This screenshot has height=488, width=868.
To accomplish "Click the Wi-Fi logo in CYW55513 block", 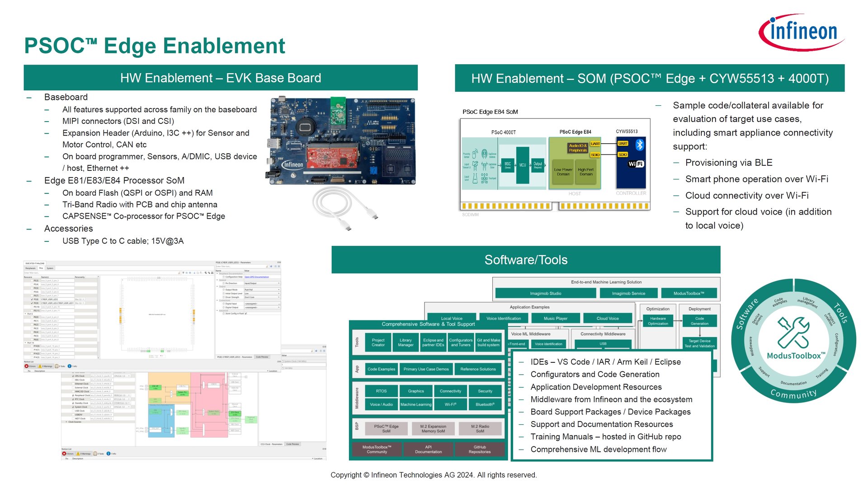I will [636, 164].
